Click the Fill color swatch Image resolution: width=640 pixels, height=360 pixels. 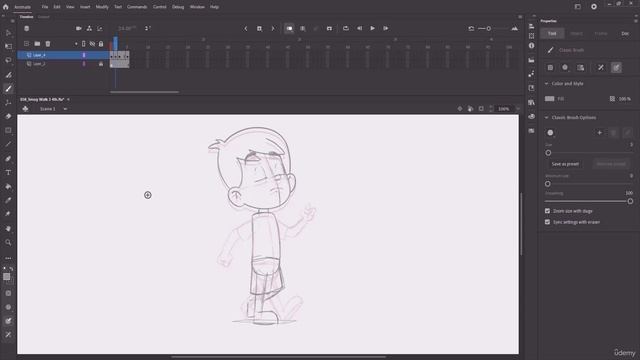point(549,99)
